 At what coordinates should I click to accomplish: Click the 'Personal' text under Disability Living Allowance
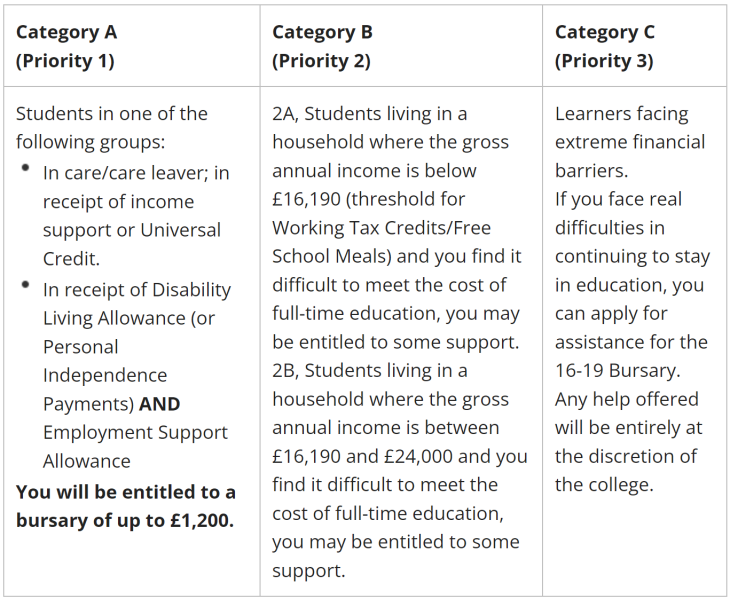80,347
